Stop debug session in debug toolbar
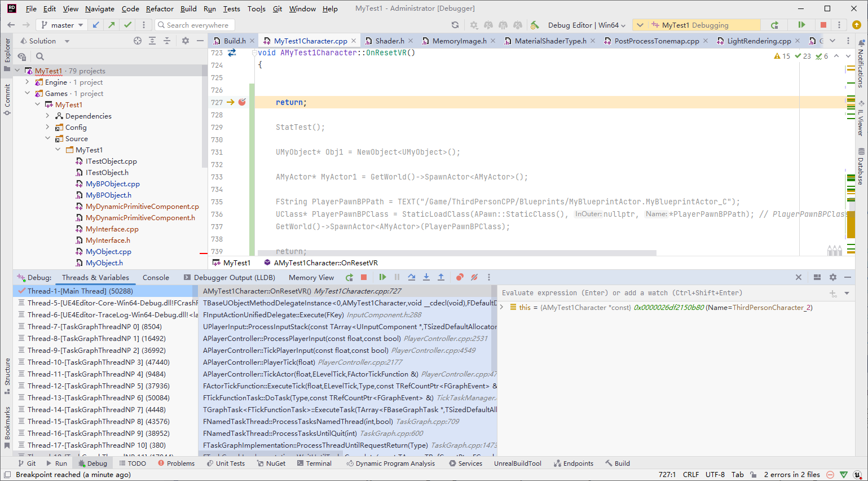The height and width of the screenshot is (481, 868). tap(364, 277)
